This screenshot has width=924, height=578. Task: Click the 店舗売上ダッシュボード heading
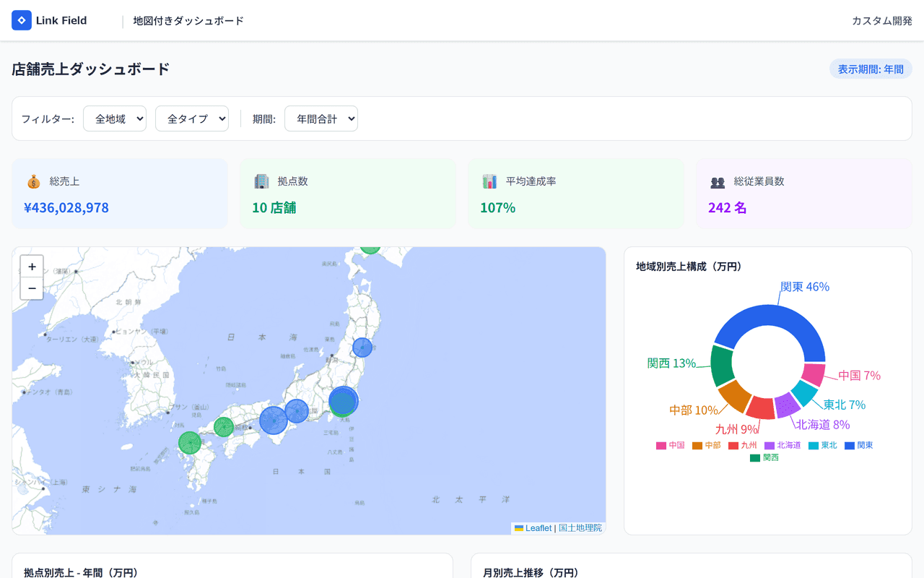pos(91,69)
